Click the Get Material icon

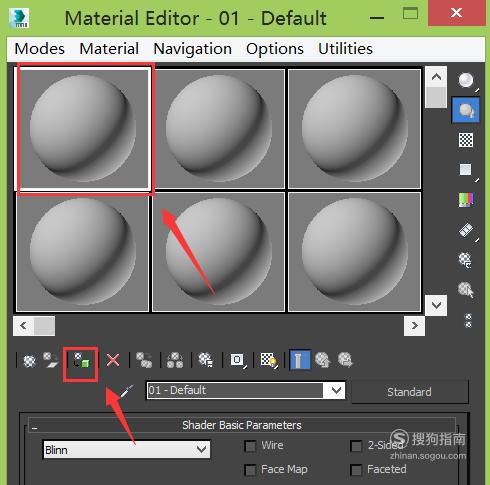click(29, 361)
